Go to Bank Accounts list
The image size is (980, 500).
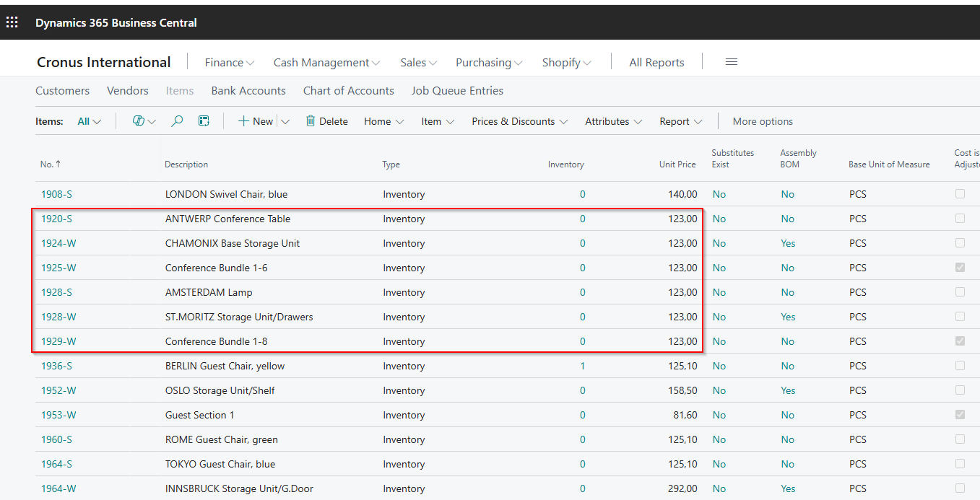point(248,91)
